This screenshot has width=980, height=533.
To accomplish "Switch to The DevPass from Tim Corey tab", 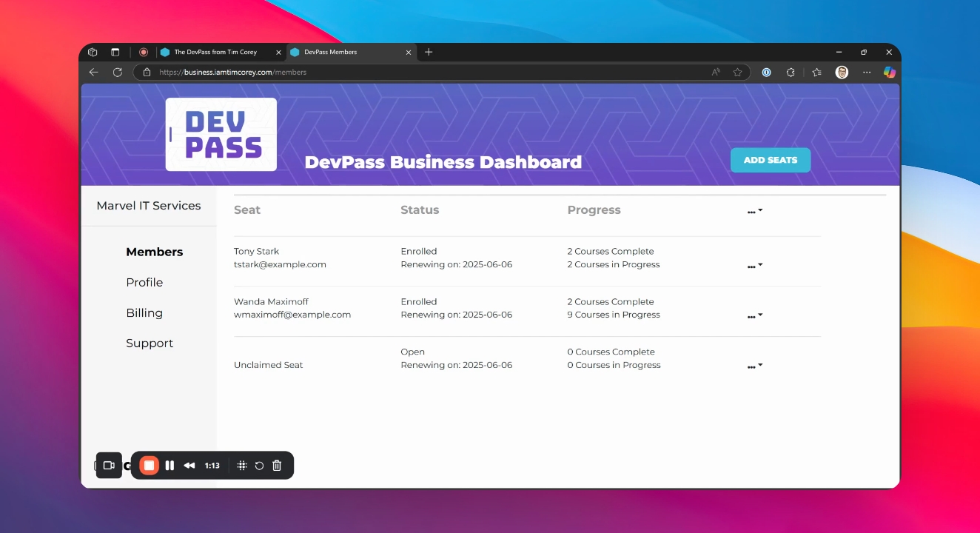I will (x=214, y=53).
